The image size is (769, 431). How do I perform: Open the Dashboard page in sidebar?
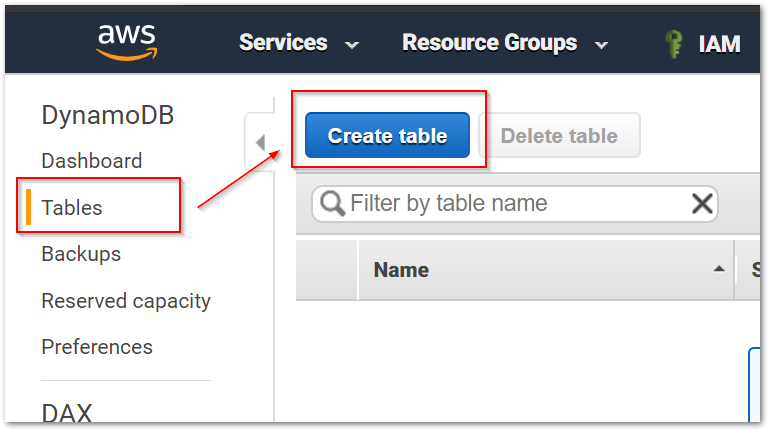point(92,161)
